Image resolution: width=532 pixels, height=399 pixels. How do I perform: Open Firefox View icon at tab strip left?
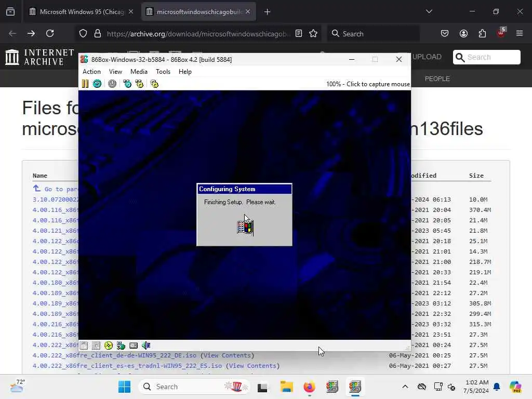[10, 11]
